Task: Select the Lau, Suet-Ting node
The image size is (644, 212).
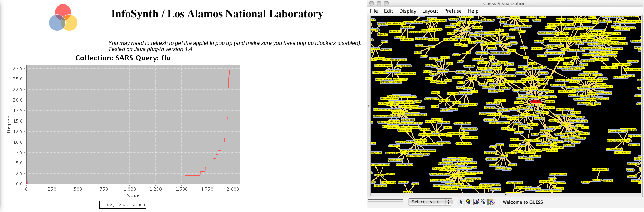Action: [621, 77]
